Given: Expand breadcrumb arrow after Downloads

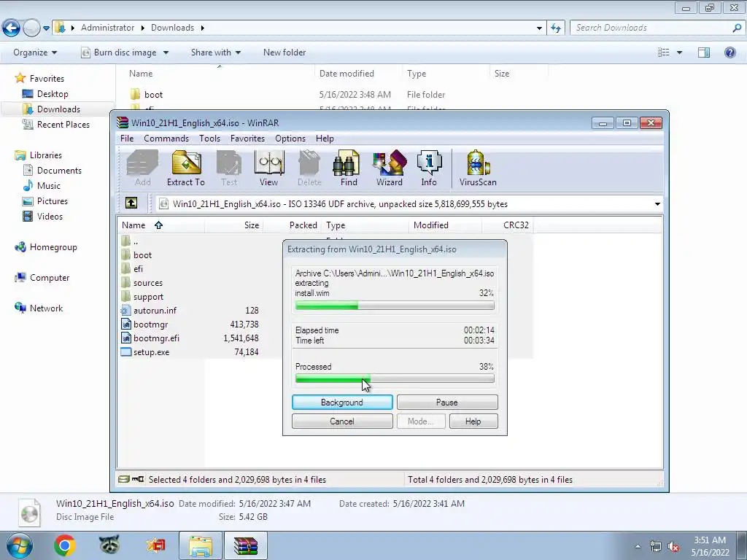Looking at the screenshot, I should [x=203, y=28].
